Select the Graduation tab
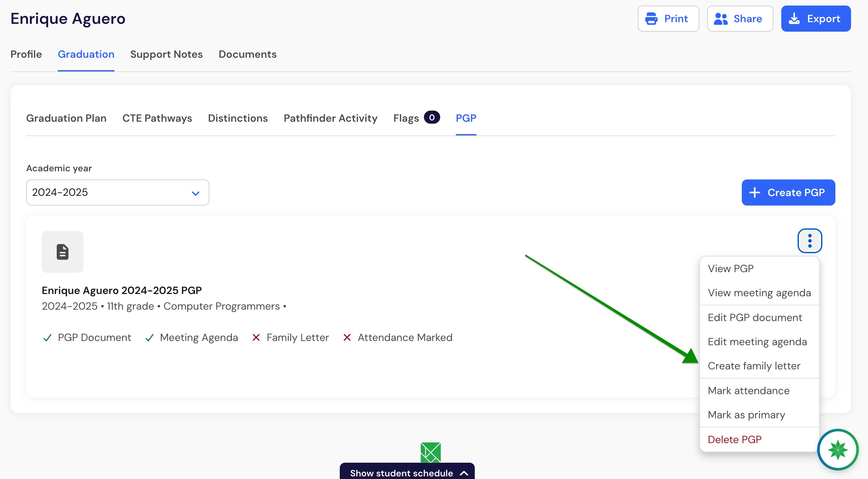Image resolution: width=868 pixels, height=479 pixels. coord(86,54)
